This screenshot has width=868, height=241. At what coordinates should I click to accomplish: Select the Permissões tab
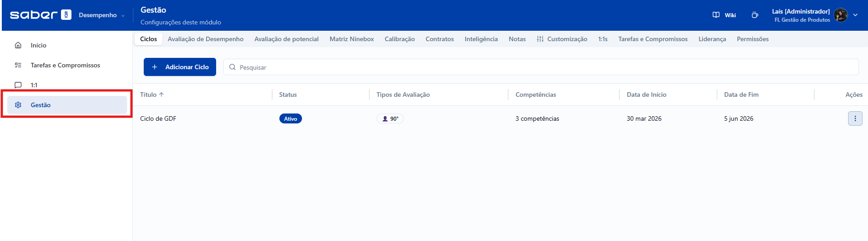[x=752, y=39]
